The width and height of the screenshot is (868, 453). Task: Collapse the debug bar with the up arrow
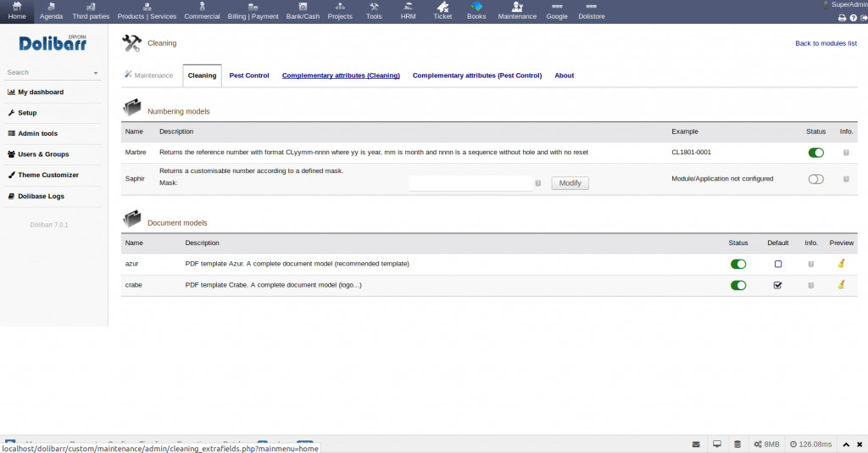pos(845,444)
